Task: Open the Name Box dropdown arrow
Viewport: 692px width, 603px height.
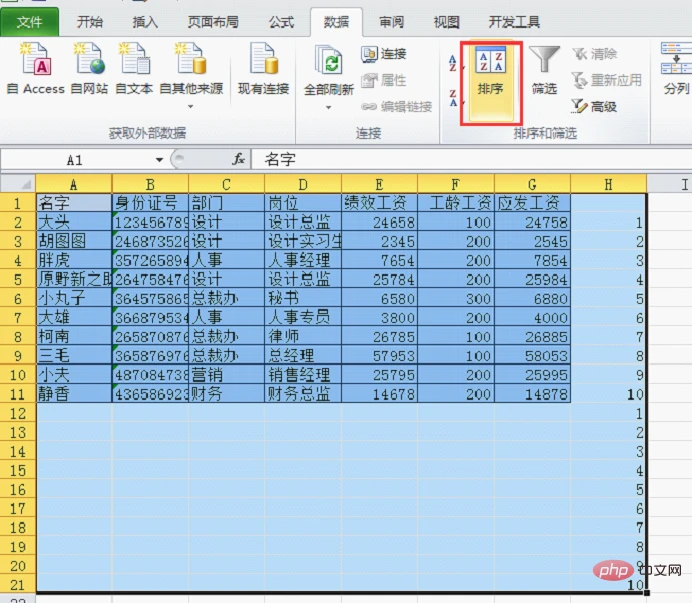Action: pyautogui.click(x=159, y=160)
